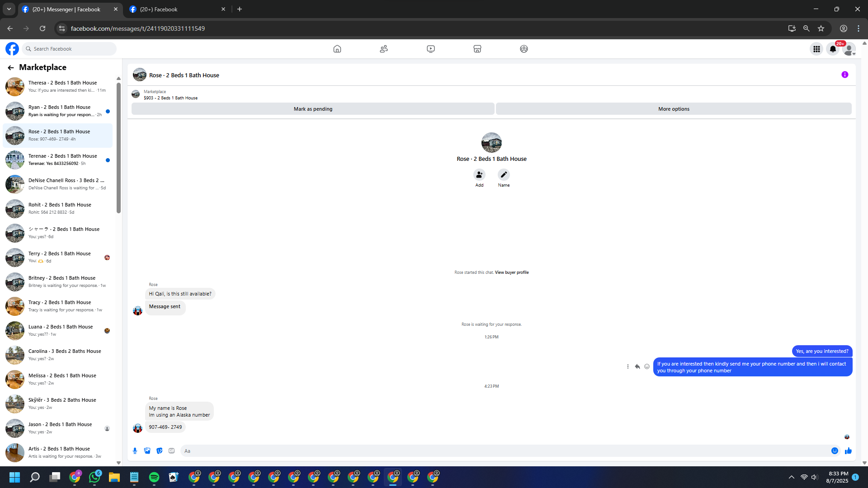Image resolution: width=868 pixels, height=488 pixels.
Task: Open Artis's 2 Beds 1 Bath House chat
Action: (x=58, y=453)
